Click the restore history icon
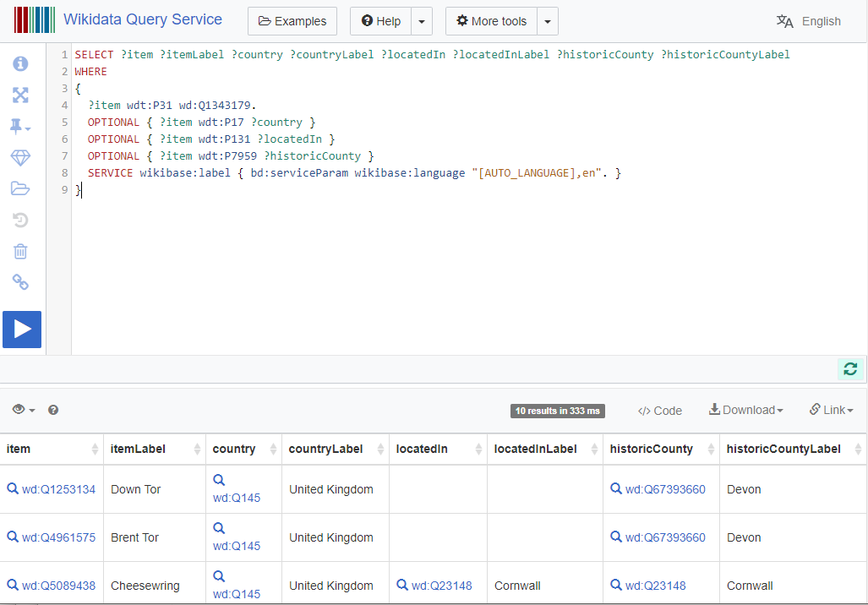The image size is (868, 605). click(x=20, y=220)
